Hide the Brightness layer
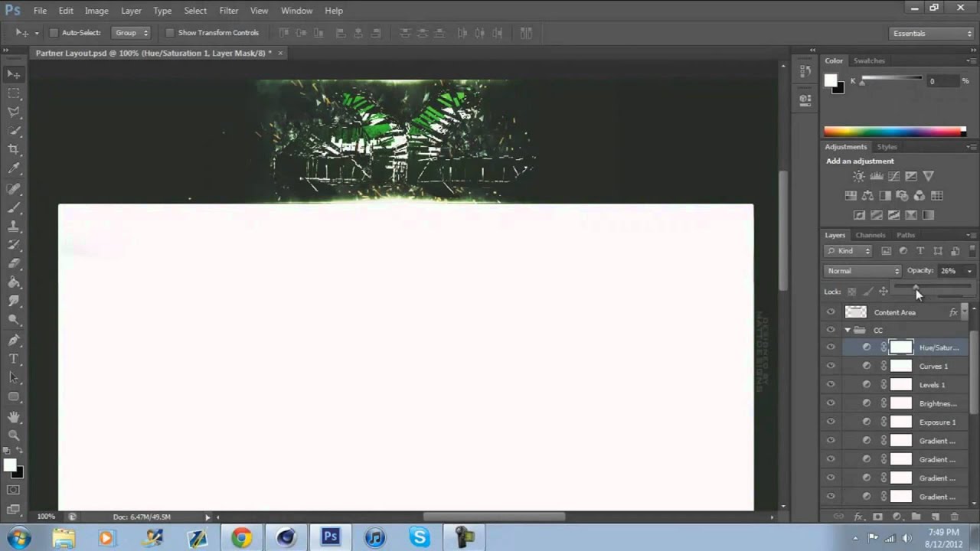Viewport: 980px width, 551px height. click(831, 403)
